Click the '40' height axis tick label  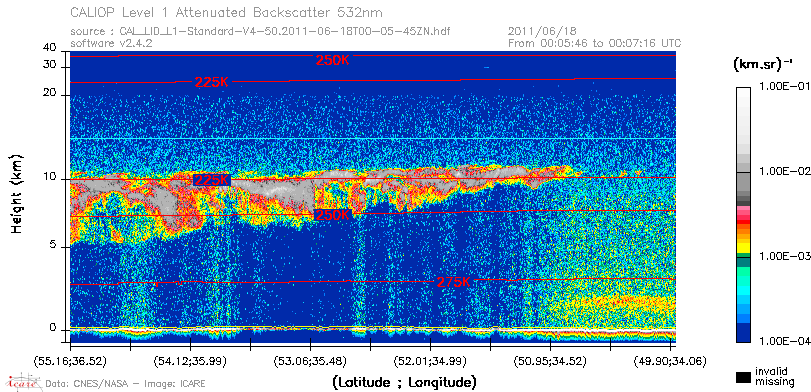[50, 48]
